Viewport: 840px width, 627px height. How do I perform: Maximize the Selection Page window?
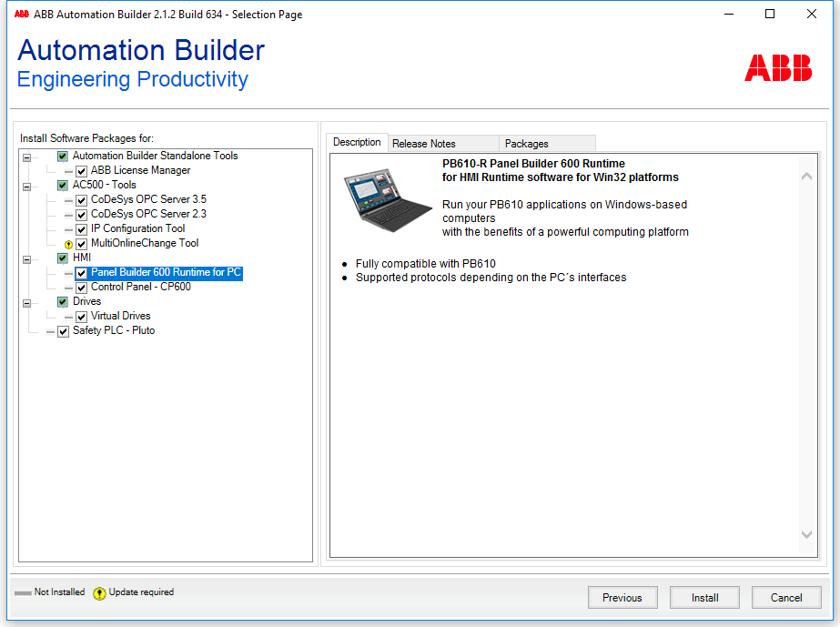770,14
